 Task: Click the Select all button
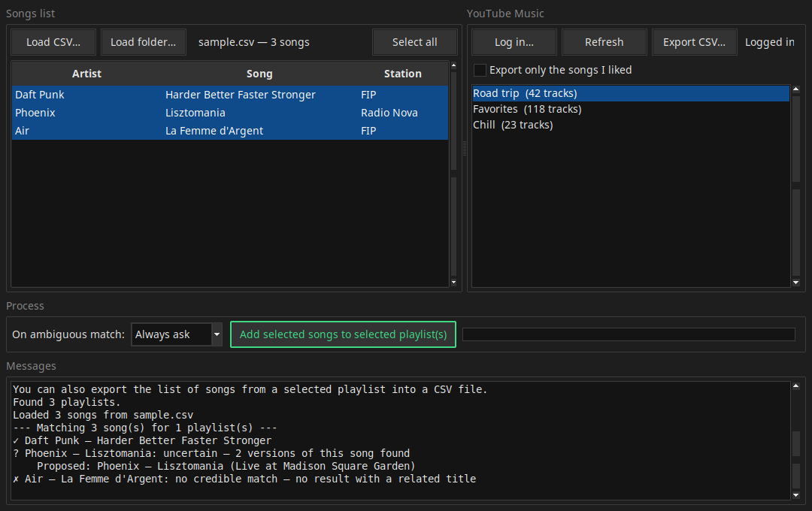click(414, 42)
